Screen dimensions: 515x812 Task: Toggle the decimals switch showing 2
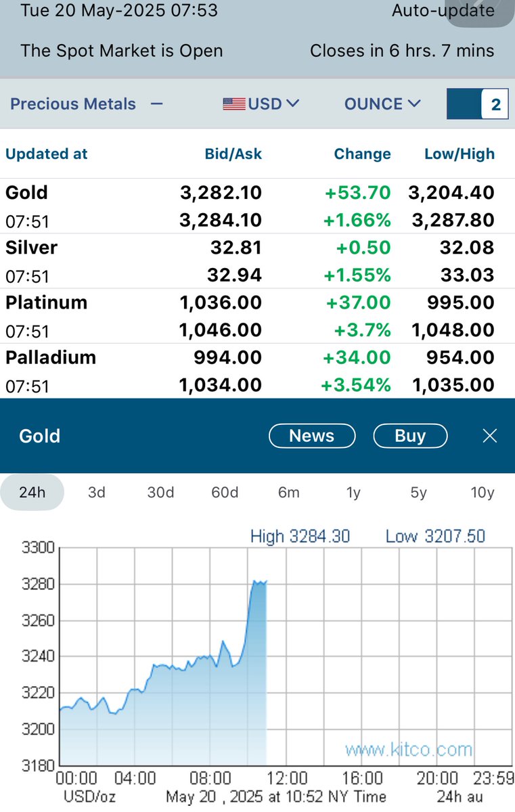(477, 104)
